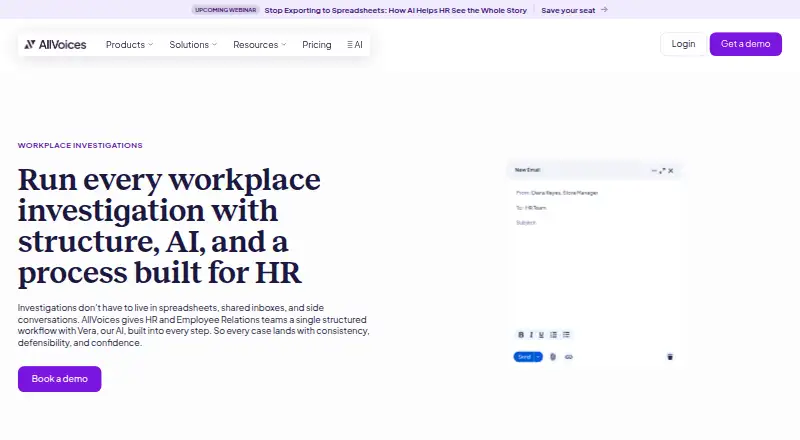Toggle underline formatting in the email mockup
Screen dimensions: 800x440
[x=541, y=335]
